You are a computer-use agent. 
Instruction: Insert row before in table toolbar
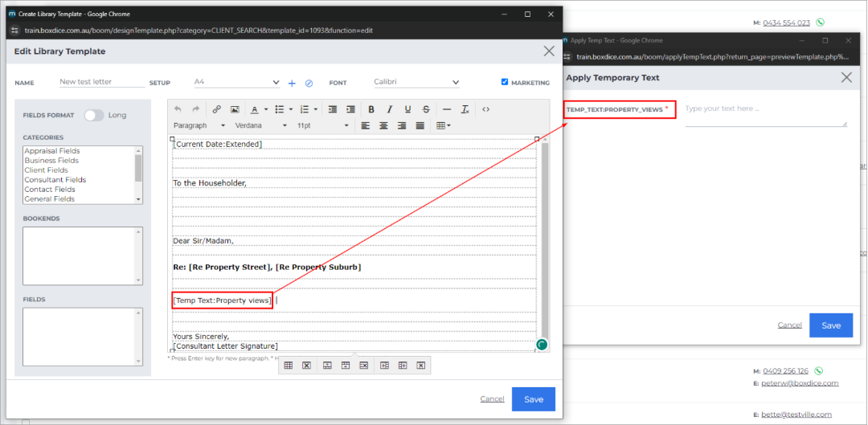point(327,366)
